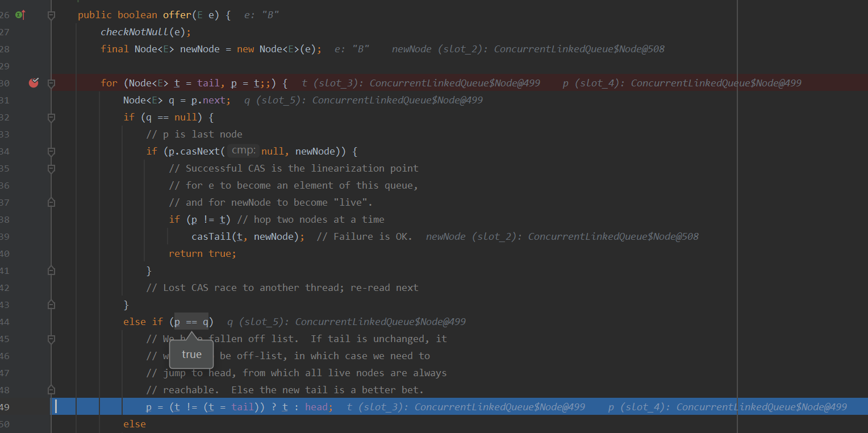
Task: Click the '// Failure is OK.' comment
Action: click(365, 236)
